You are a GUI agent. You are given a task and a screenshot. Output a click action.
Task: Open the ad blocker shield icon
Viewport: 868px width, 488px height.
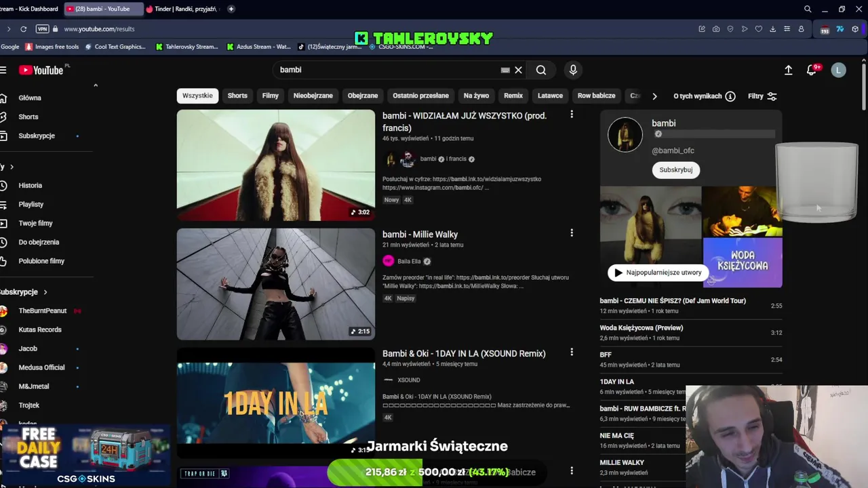pos(730,29)
